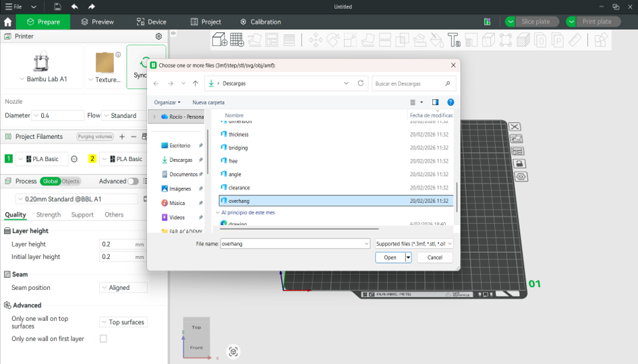Undo the last action
The height and width of the screenshot is (364, 638).
pyautogui.click(x=74, y=7)
